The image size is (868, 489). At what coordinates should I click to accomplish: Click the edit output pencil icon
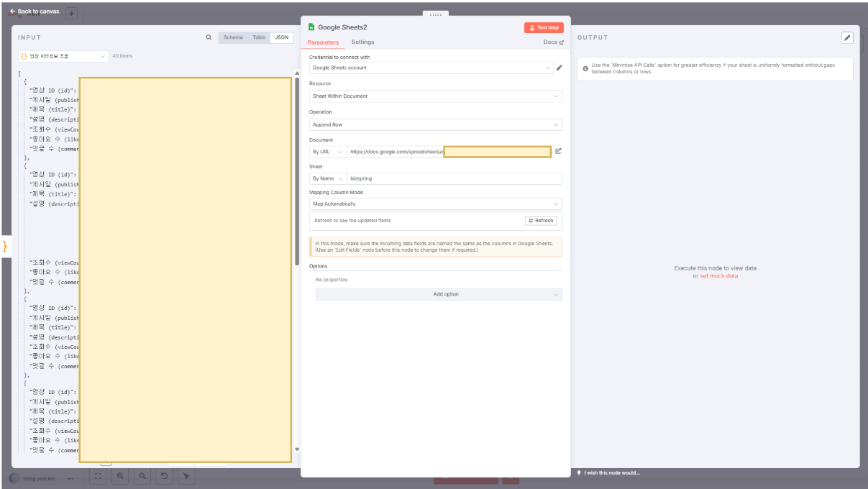pyautogui.click(x=847, y=38)
